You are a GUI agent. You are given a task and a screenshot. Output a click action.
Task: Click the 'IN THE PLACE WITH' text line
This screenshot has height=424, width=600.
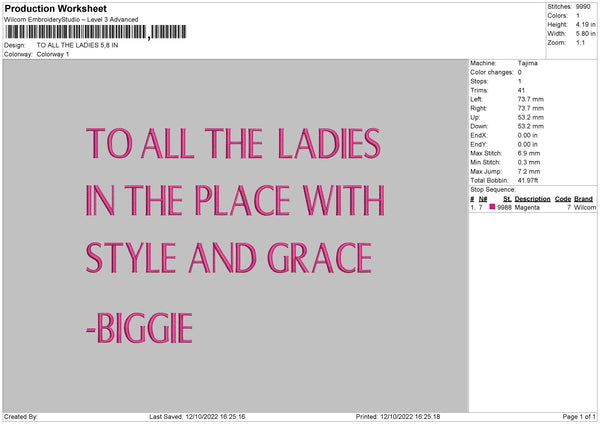[235, 200]
